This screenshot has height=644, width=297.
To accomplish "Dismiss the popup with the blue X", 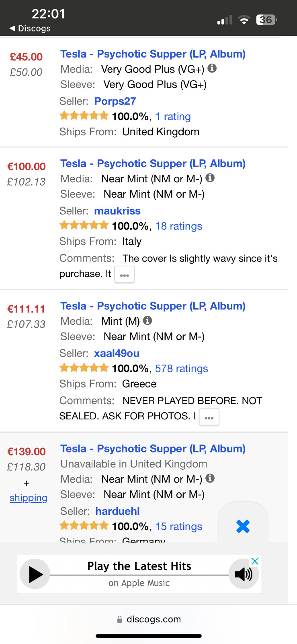I will point(243,526).
